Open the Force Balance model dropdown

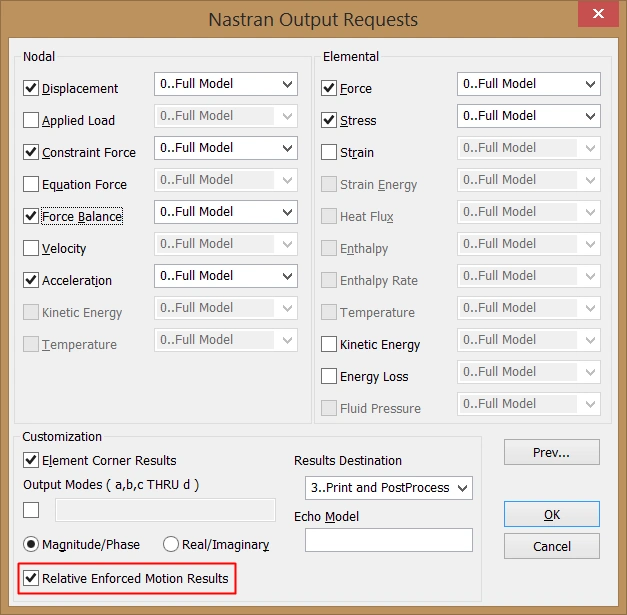pyautogui.click(x=226, y=212)
